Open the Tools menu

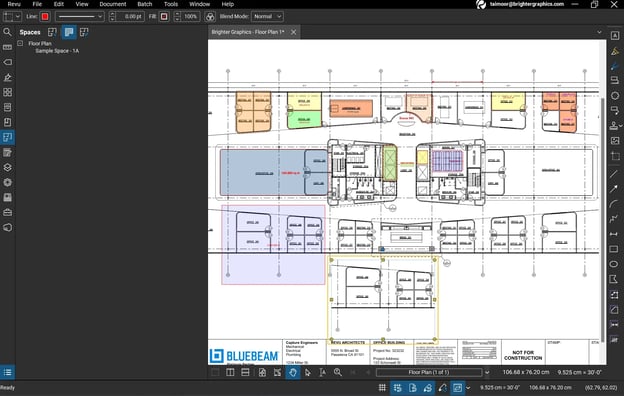171,4
